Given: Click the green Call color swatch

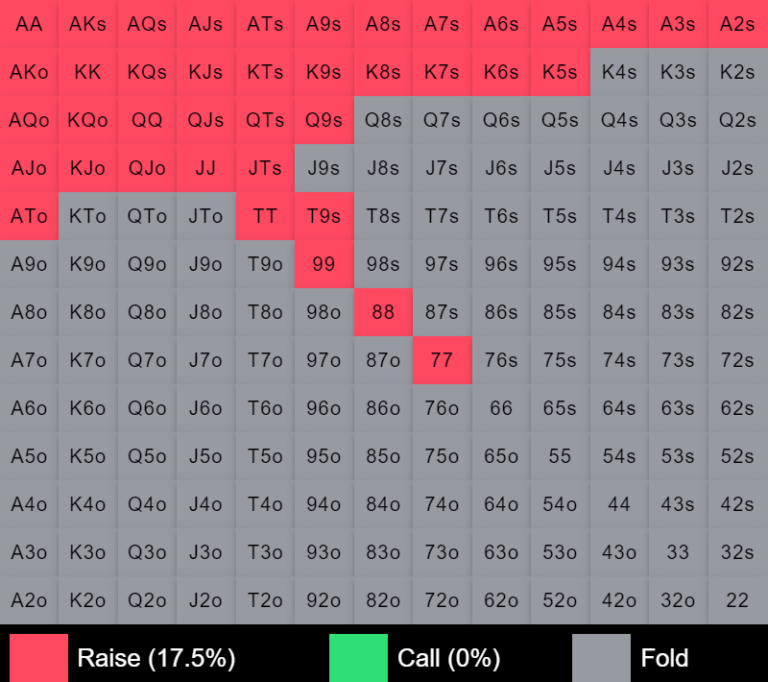Looking at the screenshot, I should (x=358, y=657).
